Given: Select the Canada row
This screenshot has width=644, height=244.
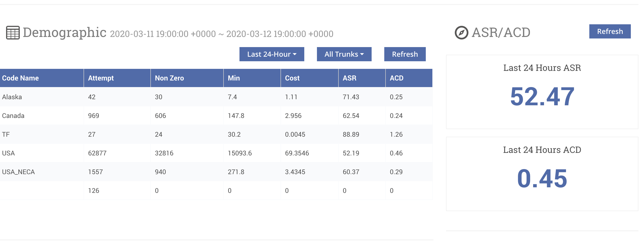Looking at the screenshot, I should coord(13,116).
